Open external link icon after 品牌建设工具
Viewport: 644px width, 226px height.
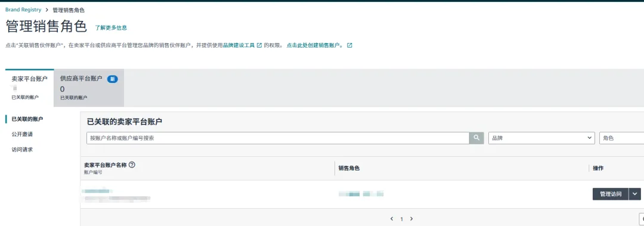259,45
